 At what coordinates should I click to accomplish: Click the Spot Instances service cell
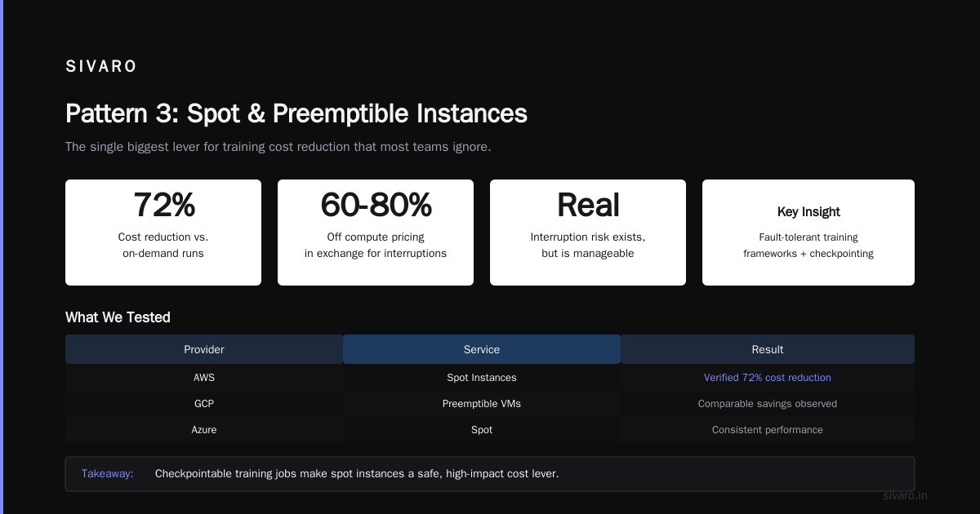pyautogui.click(x=482, y=378)
